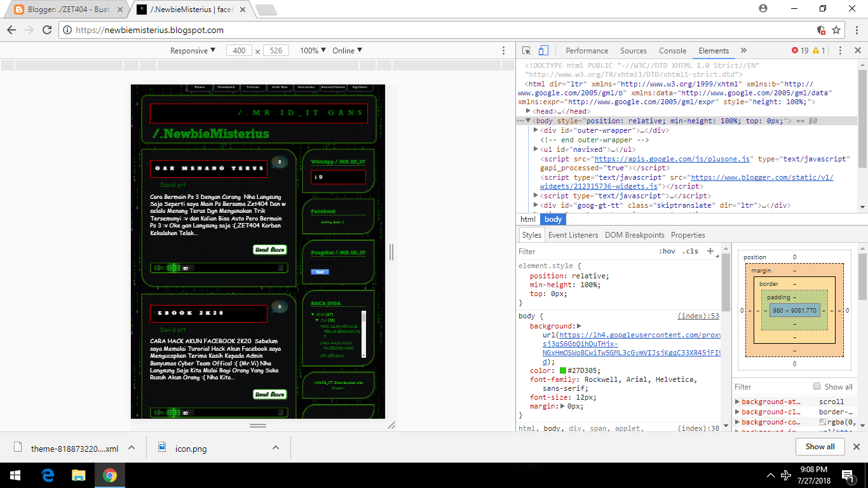Open options chevron for the theme XML download

coord(132,447)
